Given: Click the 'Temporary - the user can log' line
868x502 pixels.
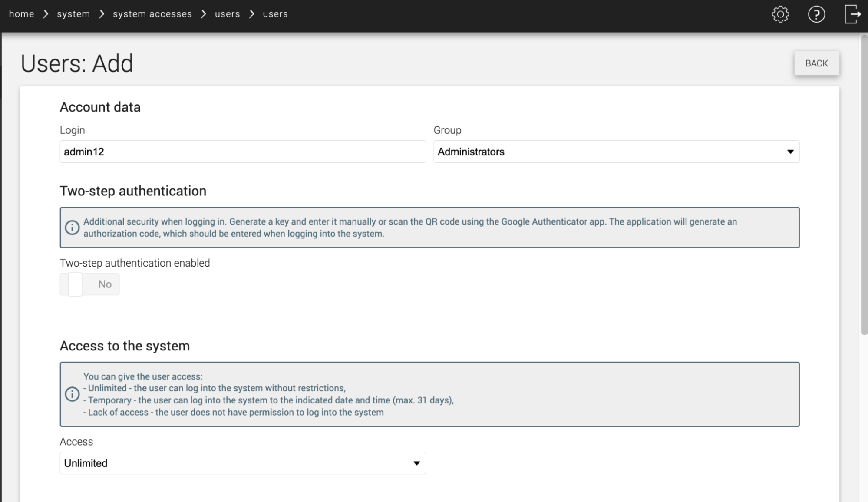Looking at the screenshot, I should click(x=268, y=400).
